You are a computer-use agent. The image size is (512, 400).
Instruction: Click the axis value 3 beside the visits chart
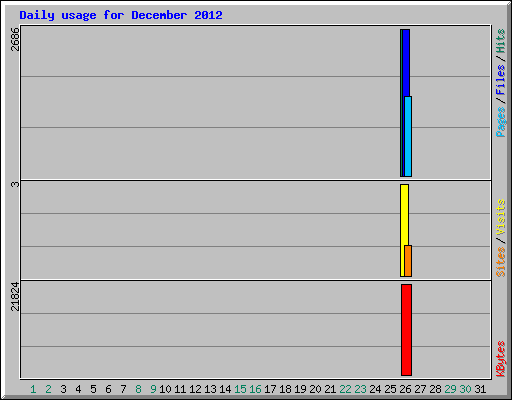pyautogui.click(x=15, y=184)
